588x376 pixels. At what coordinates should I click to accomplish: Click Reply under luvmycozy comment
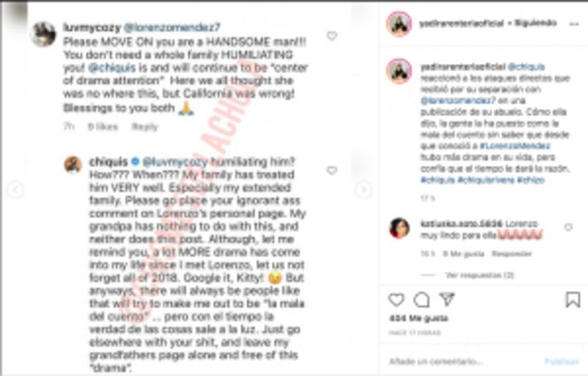[x=145, y=126]
